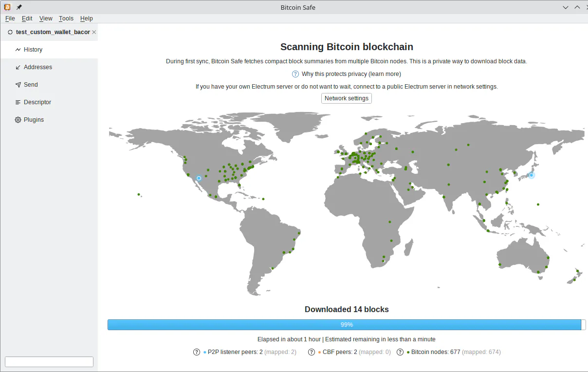Open the Help menu
Screen dimensions: 588x372
87,19
